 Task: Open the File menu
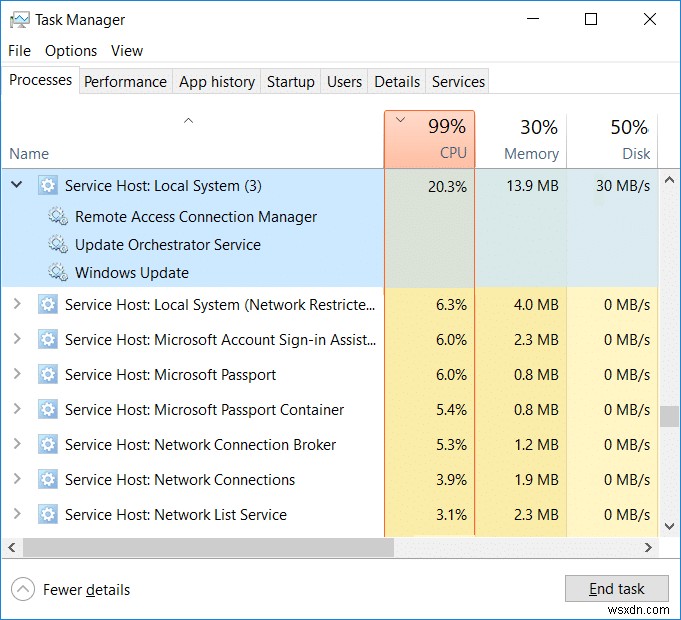(20, 51)
